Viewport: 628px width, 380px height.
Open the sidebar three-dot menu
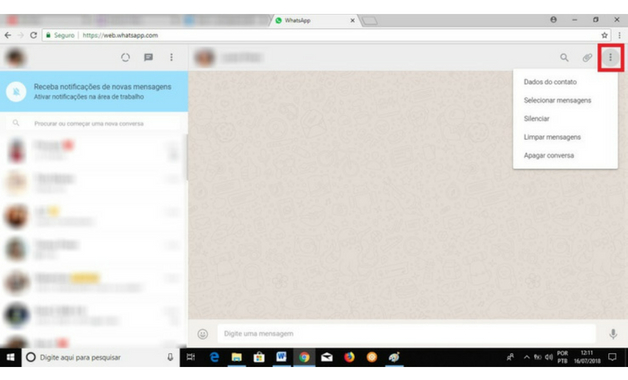point(171,57)
